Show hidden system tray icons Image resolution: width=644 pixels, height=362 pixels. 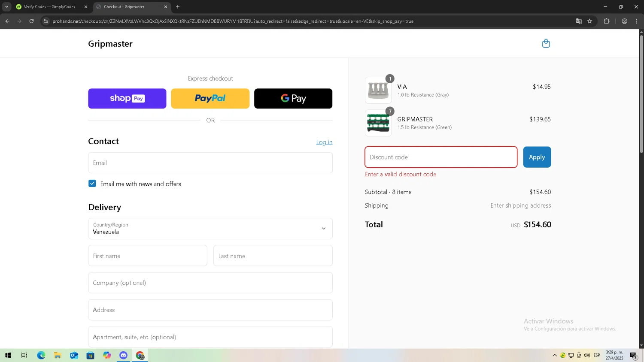(554, 355)
